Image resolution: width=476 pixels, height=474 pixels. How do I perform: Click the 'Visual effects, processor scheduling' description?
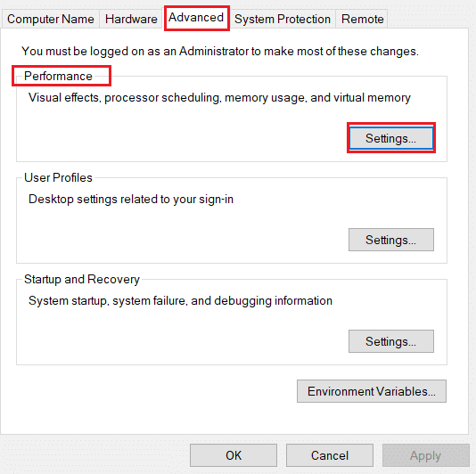click(219, 98)
